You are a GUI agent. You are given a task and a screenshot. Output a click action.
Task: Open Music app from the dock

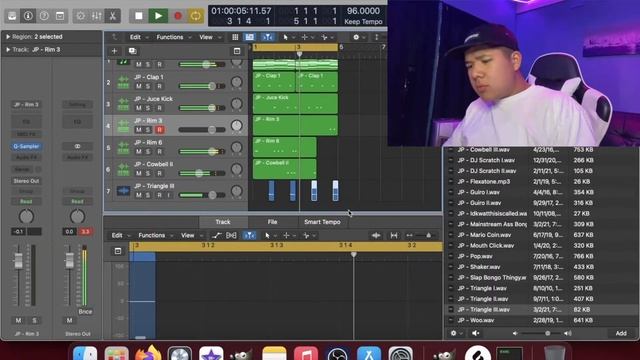click(306, 354)
